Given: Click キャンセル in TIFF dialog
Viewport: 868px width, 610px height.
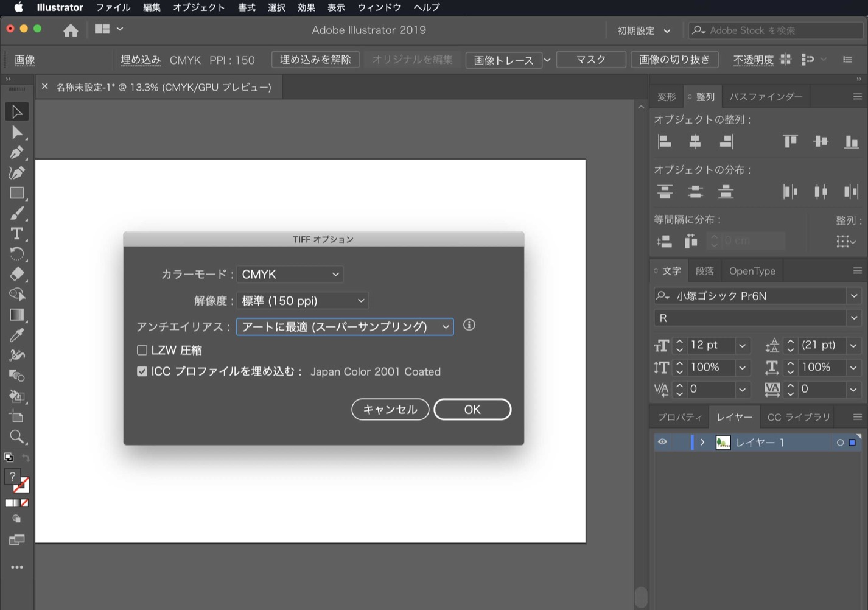Looking at the screenshot, I should [390, 410].
